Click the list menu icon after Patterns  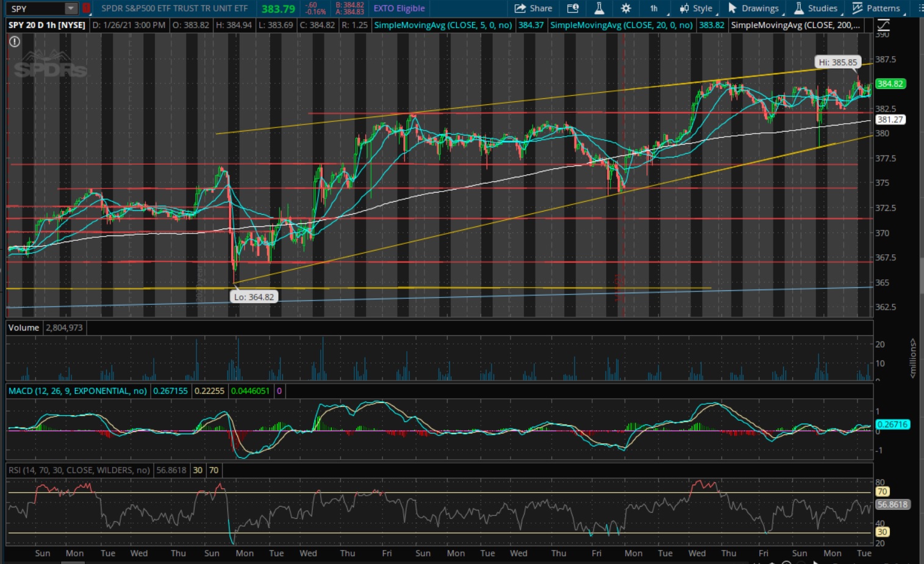921,9
